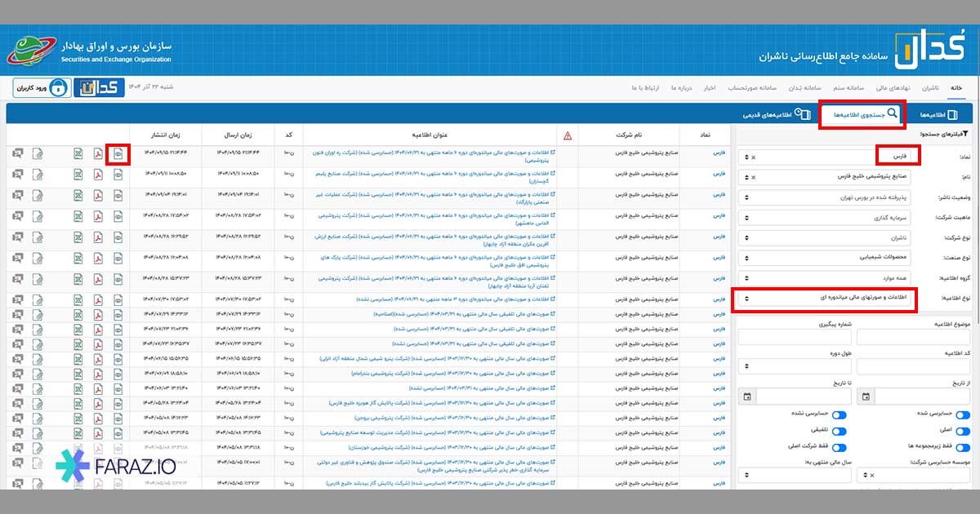Download the PDF of the first announcement

tap(97, 153)
